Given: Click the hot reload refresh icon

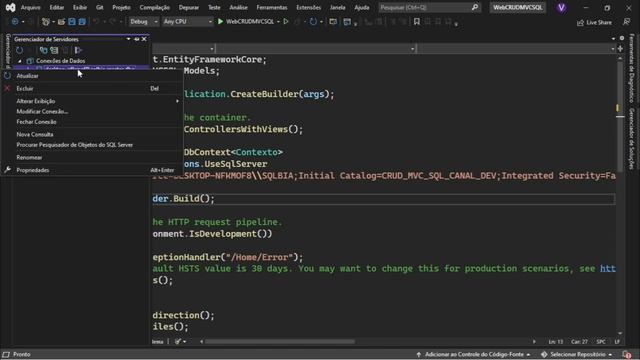Looking at the screenshot, I should pyautogui.click(x=313, y=22).
